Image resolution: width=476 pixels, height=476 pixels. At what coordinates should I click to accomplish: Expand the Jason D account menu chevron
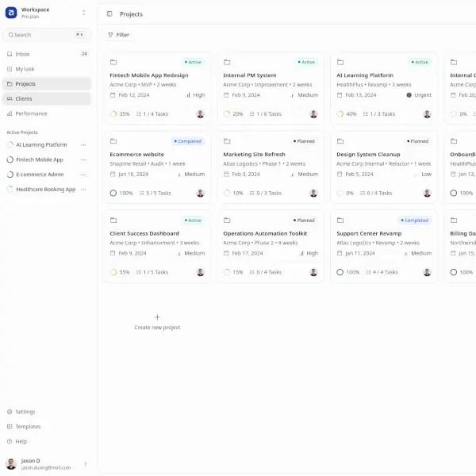[86, 463]
